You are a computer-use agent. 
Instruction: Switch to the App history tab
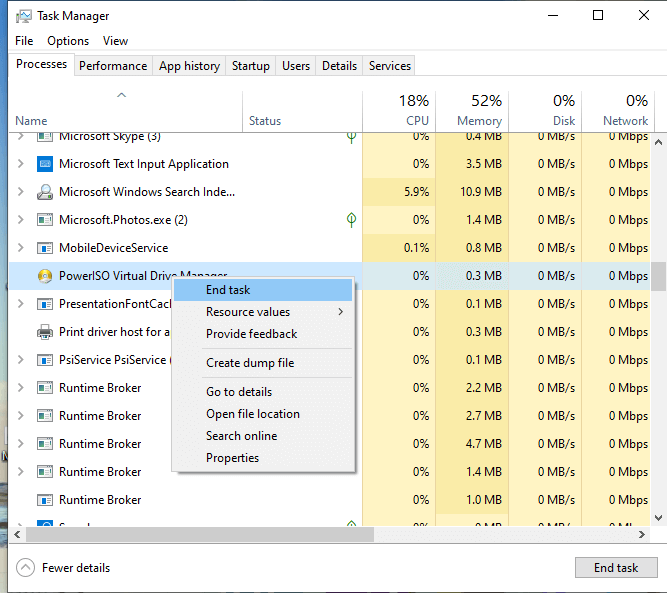[189, 66]
